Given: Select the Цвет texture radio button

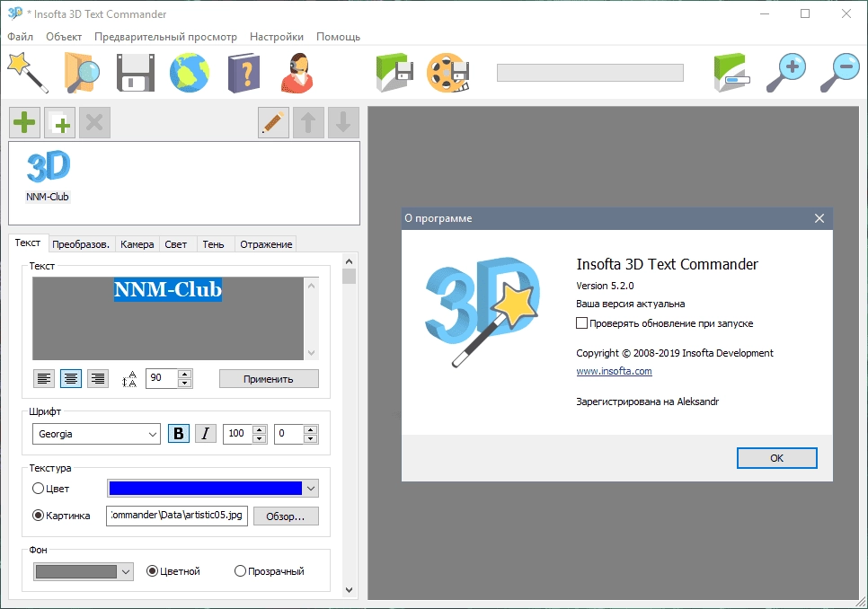Looking at the screenshot, I should pyautogui.click(x=39, y=489).
